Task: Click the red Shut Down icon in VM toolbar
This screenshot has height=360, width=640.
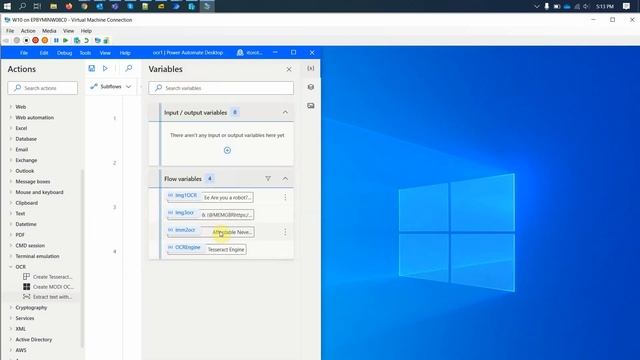Action: [36, 40]
